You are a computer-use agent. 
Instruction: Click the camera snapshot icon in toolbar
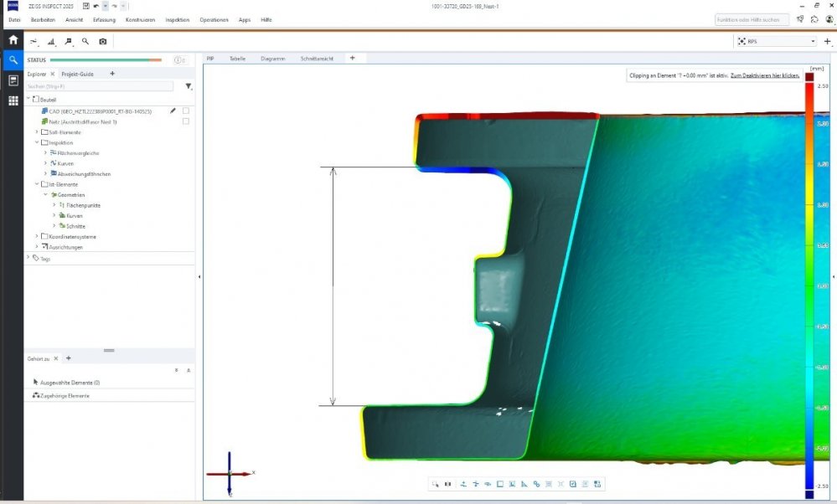tap(102, 41)
